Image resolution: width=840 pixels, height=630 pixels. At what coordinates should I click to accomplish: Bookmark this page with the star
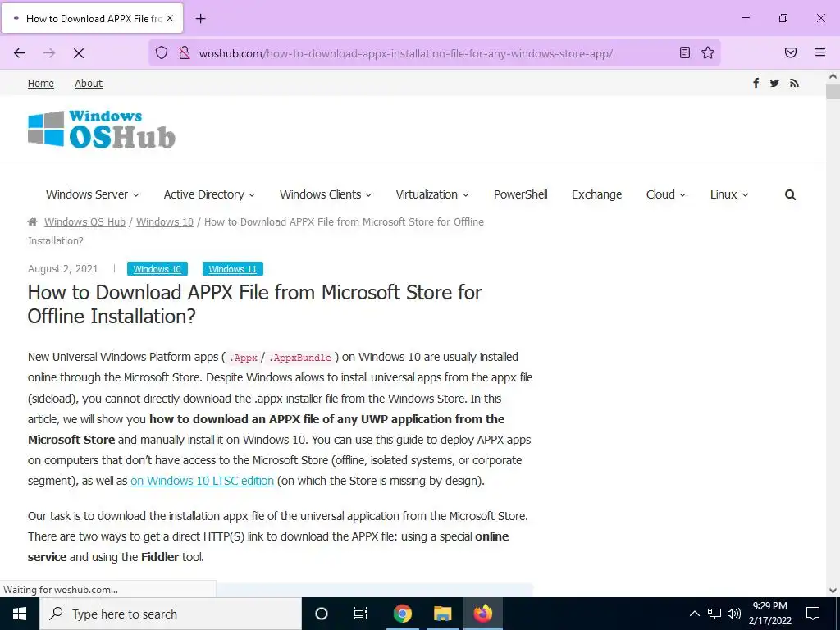(708, 52)
